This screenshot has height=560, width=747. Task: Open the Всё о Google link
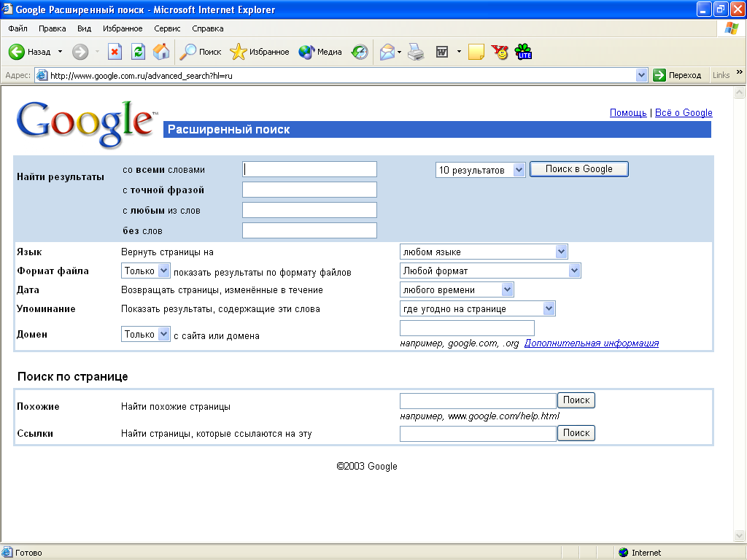(684, 113)
